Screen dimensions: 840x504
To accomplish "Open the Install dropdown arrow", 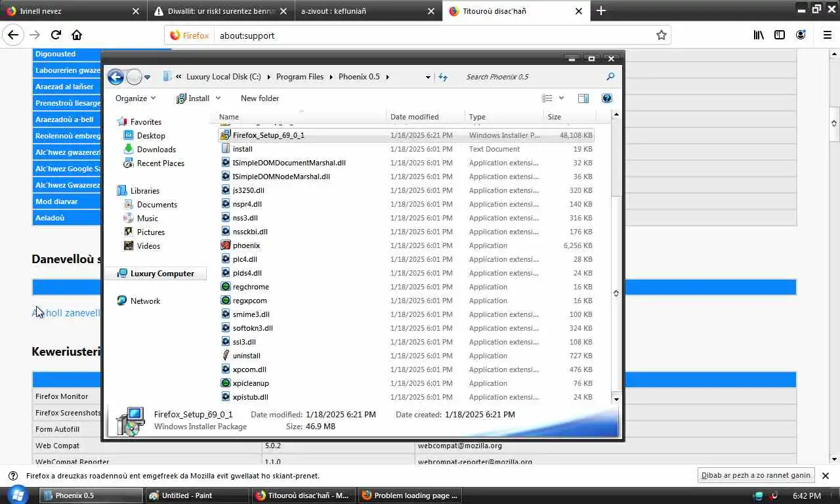I will point(218,98).
